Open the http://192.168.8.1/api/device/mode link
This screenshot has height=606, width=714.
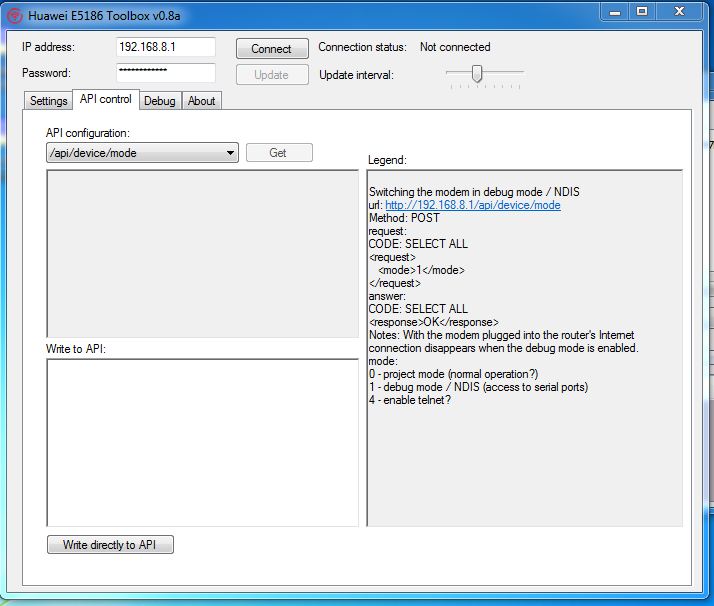pyautogui.click(x=473, y=205)
